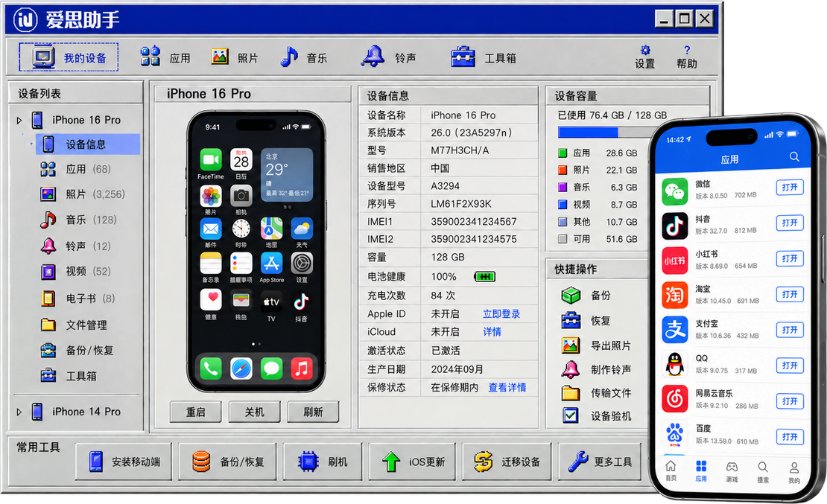Image resolution: width=827 pixels, height=504 pixels.
Task: Open 铃声 (12) sidebar item
Action: click(76, 246)
